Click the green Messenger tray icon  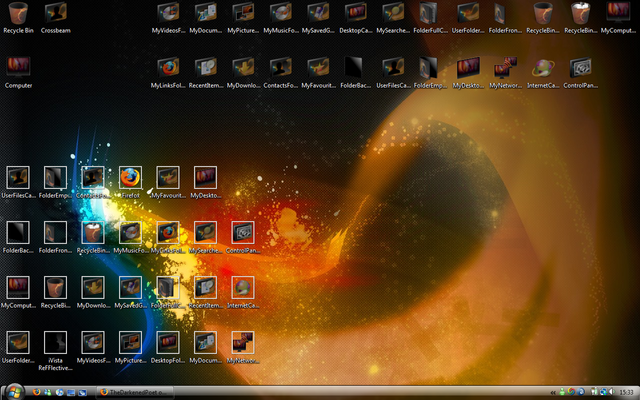[x=562, y=392]
